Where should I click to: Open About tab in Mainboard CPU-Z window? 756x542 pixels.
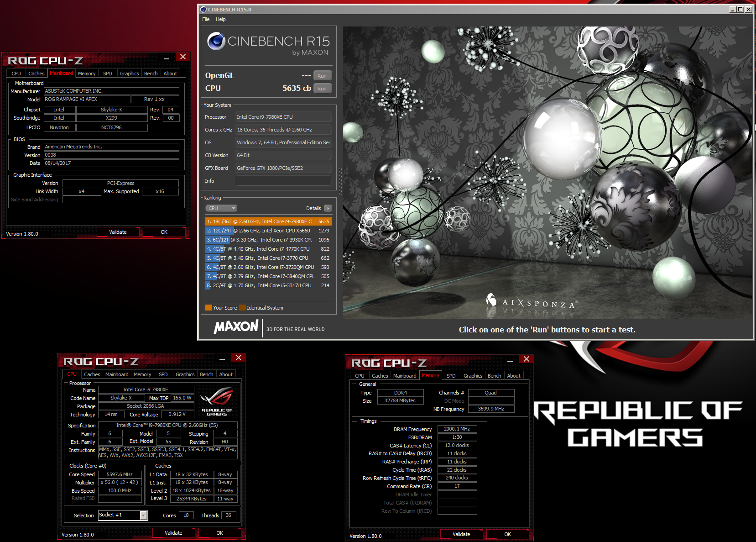click(x=170, y=74)
